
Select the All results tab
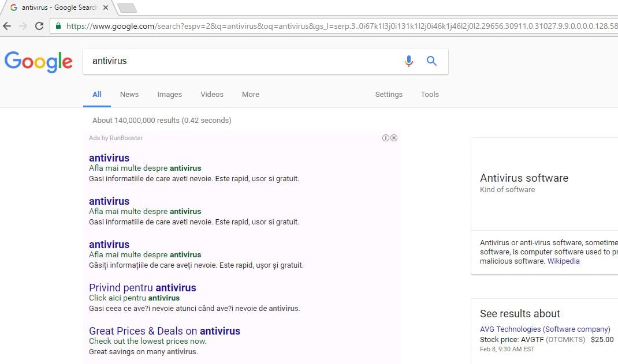tap(97, 95)
